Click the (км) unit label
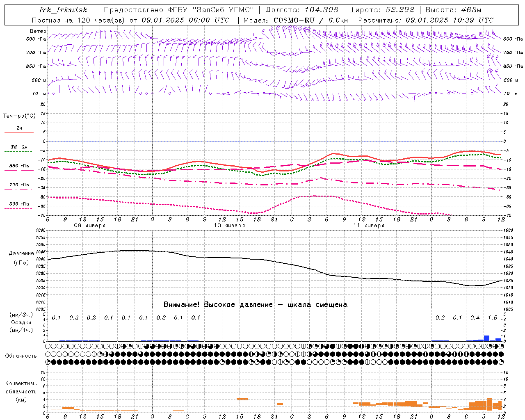 pyautogui.click(x=21, y=399)
